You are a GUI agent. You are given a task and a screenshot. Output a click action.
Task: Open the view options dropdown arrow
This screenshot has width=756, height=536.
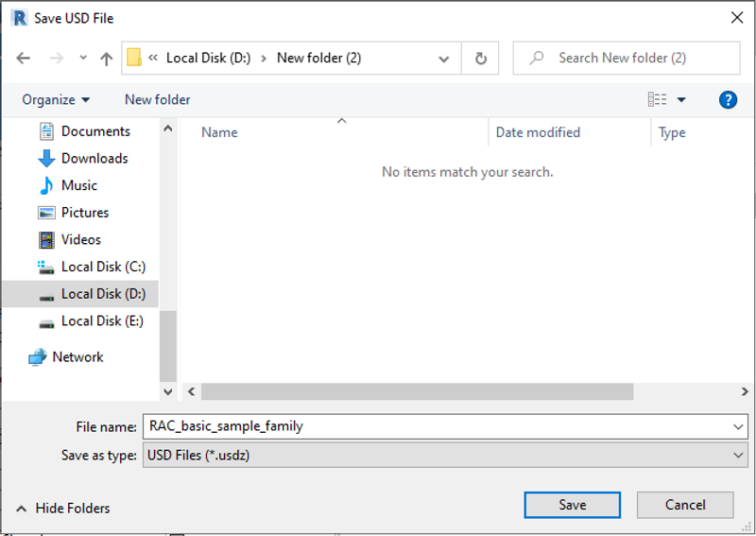coord(681,100)
